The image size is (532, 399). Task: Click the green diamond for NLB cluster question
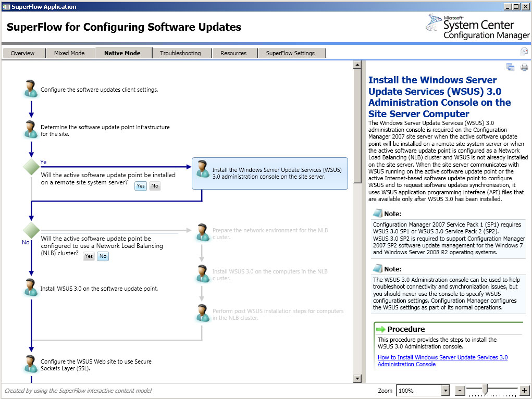[x=31, y=230]
